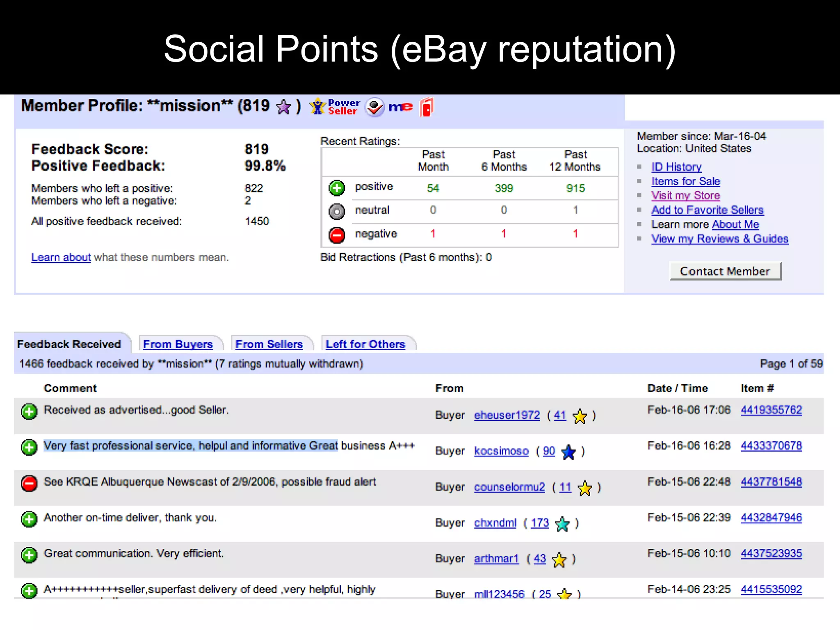840x630 pixels.
Task: Open the ID Verify checkmark icon
Action: (374, 107)
